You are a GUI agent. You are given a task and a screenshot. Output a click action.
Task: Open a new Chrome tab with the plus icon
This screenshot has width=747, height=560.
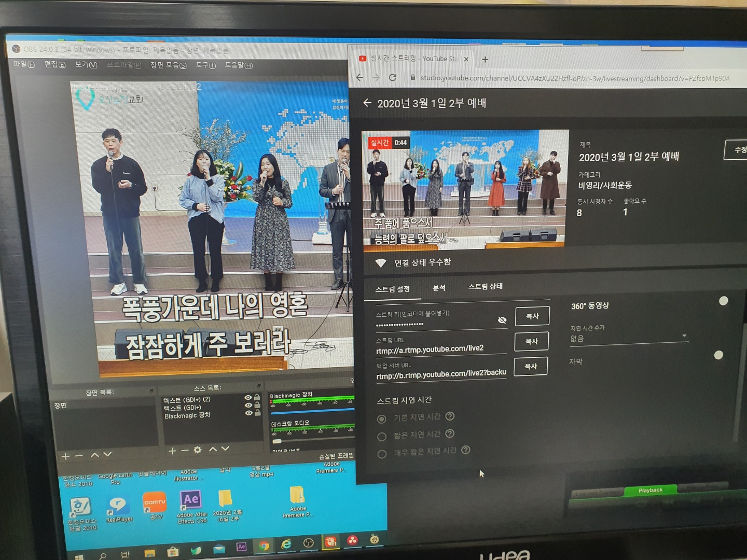[485, 59]
